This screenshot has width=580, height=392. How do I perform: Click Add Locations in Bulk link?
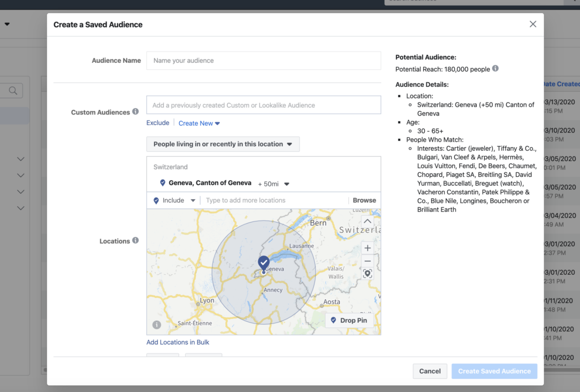click(178, 342)
